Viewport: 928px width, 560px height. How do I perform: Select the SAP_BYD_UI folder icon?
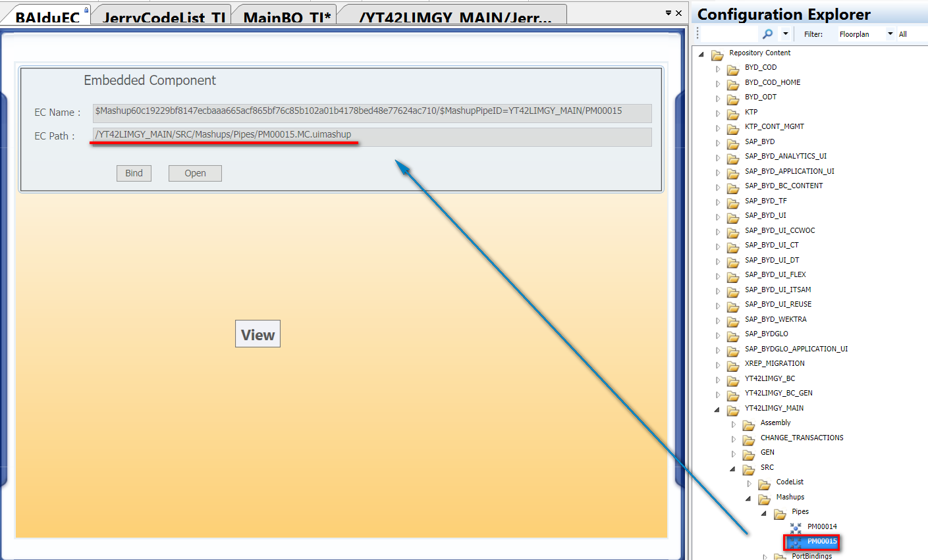(733, 217)
